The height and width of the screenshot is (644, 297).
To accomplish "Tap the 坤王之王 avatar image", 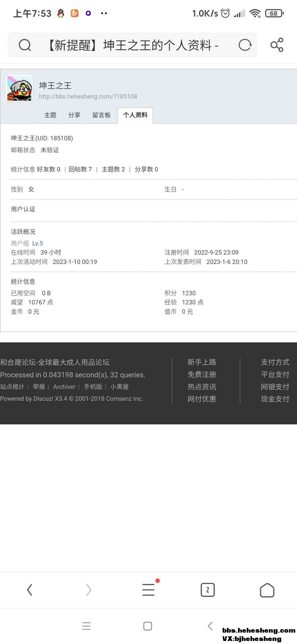I will pyautogui.click(x=20, y=89).
